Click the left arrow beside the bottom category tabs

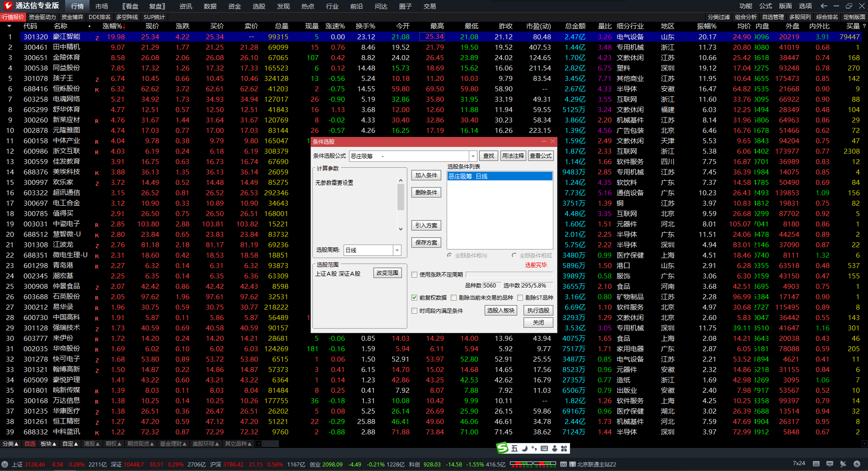(259, 444)
